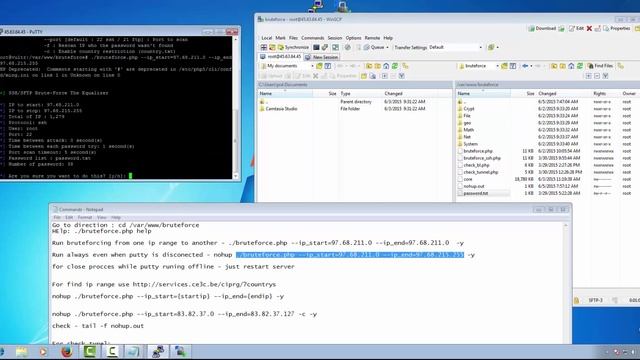The height and width of the screenshot is (360, 640).
Task: Open the Session menu in WinSCP
Action: click(x=335, y=38)
